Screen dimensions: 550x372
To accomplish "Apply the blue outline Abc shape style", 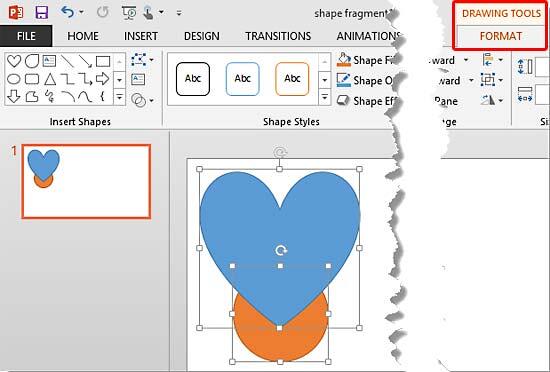I will pos(243,79).
